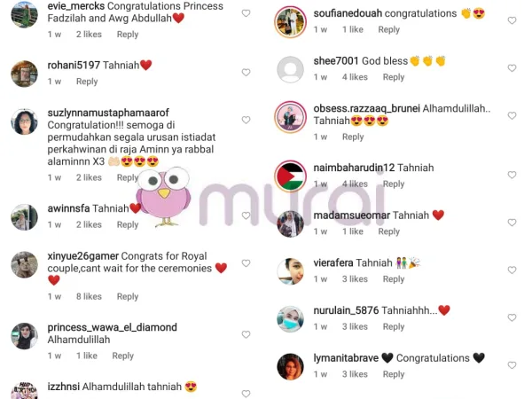532x399 pixels.
Task: Toggle like on princess_wawa_el_diamond's comment
Action: pyautogui.click(x=246, y=334)
